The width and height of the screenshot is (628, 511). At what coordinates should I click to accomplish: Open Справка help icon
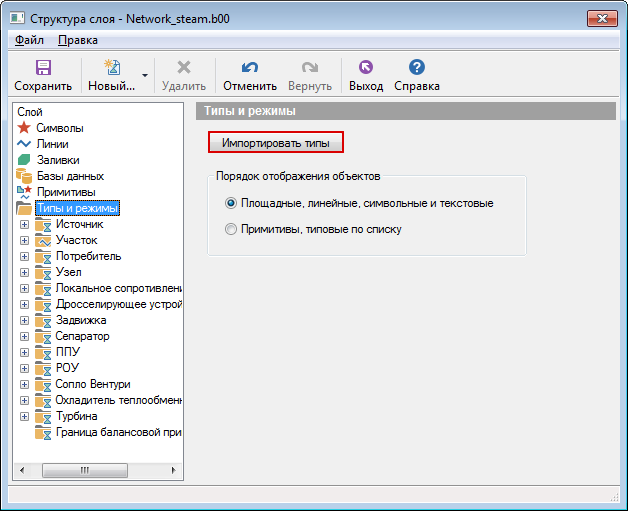click(x=417, y=68)
